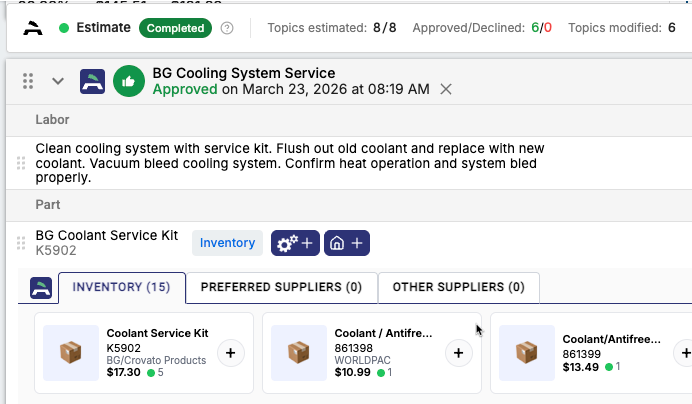The width and height of the screenshot is (692, 404).
Task: Click the Inventory tag next to part name
Action: click(x=227, y=243)
